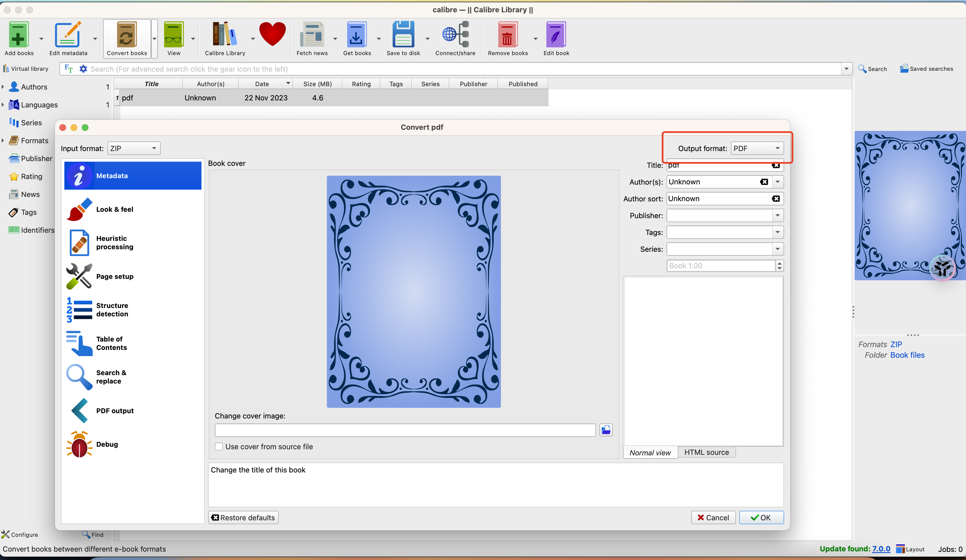Click the red heart donate icon

tap(272, 34)
